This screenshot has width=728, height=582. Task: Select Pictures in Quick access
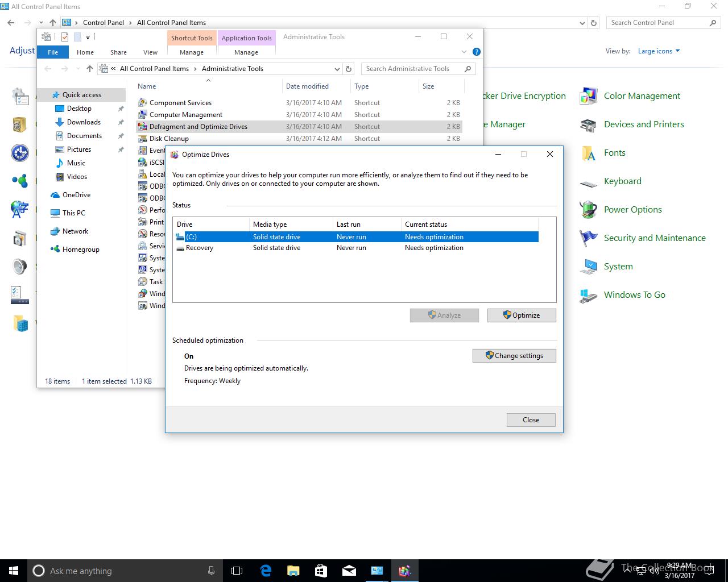point(79,149)
